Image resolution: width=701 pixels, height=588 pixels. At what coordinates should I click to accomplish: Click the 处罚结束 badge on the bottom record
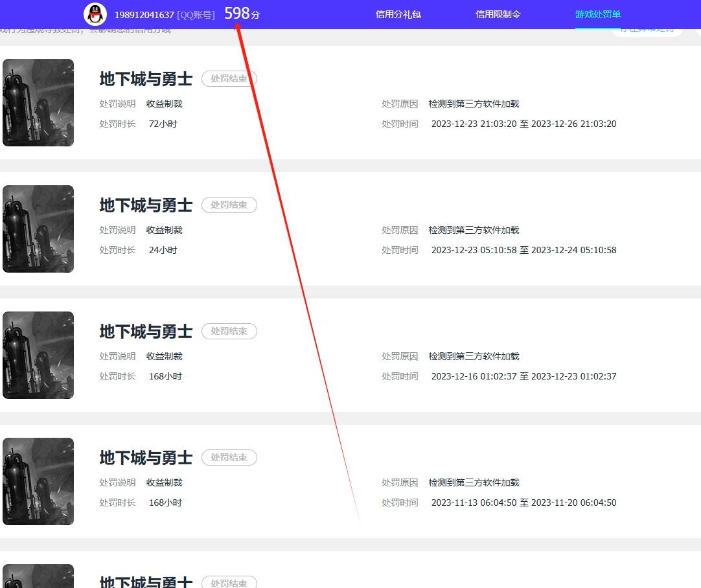(229, 582)
